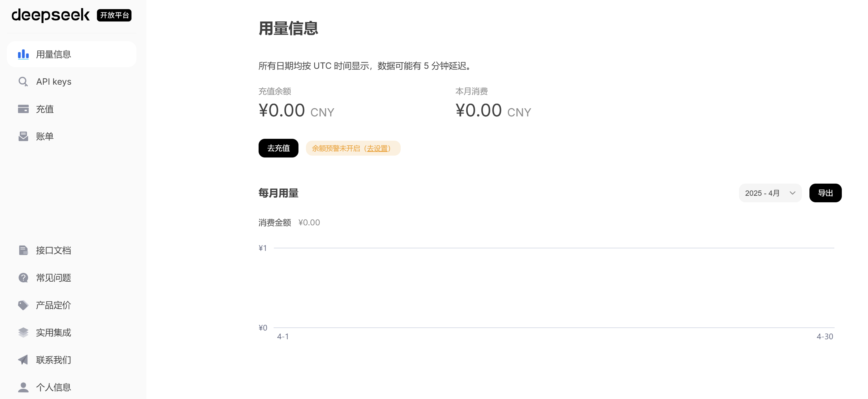The image size is (868, 399).
Task: Select 用量信息 in the sidebar
Action: coord(71,54)
